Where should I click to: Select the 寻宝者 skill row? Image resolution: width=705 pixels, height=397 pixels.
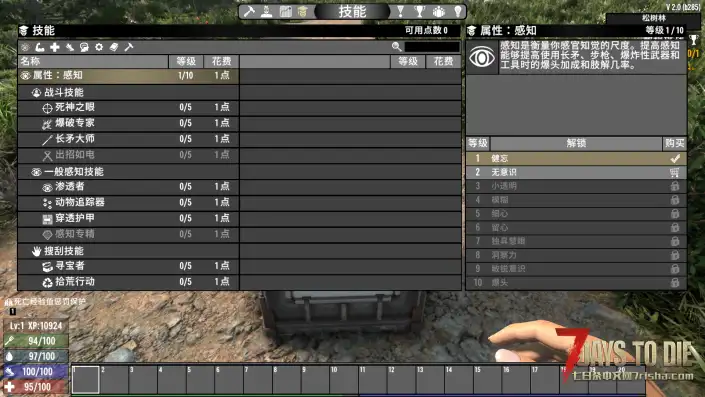pyautogui.click(x=129, y=266)
